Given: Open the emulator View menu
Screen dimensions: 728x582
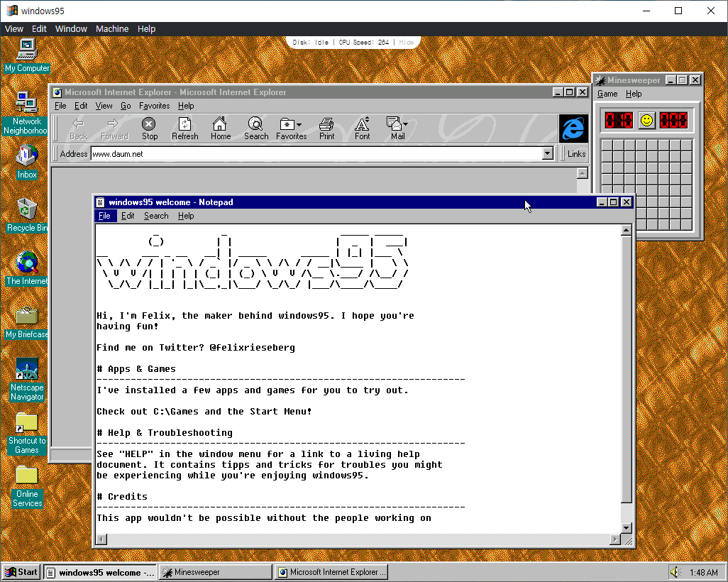Looking at the screenshot, I should (x=14, y=29).
